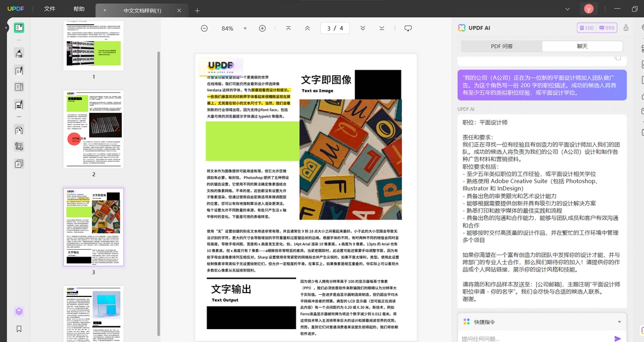Click the UPDF AI clean chat broom icon

click(626, 28)
